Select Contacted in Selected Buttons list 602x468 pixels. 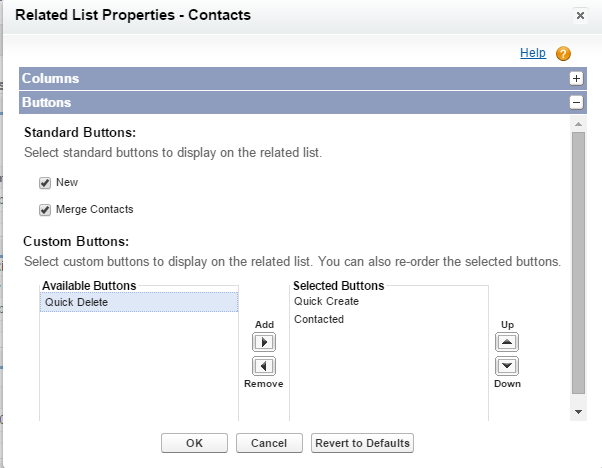[319, 319]
